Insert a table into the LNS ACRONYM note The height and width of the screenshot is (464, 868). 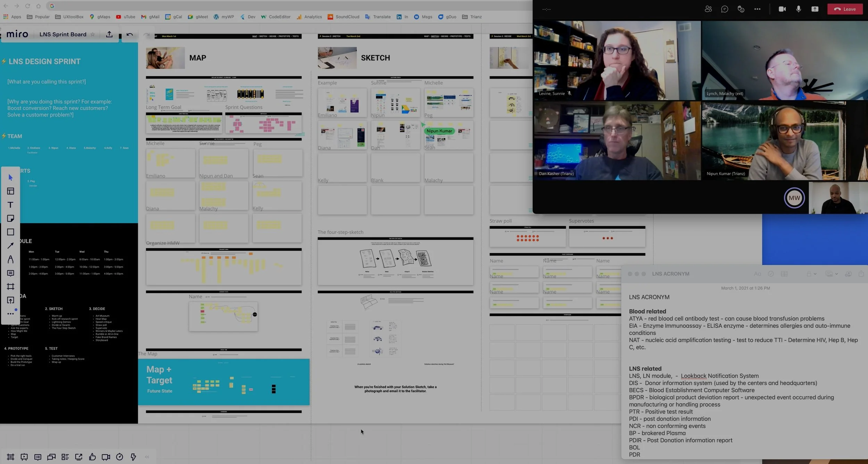pos(784,274)
